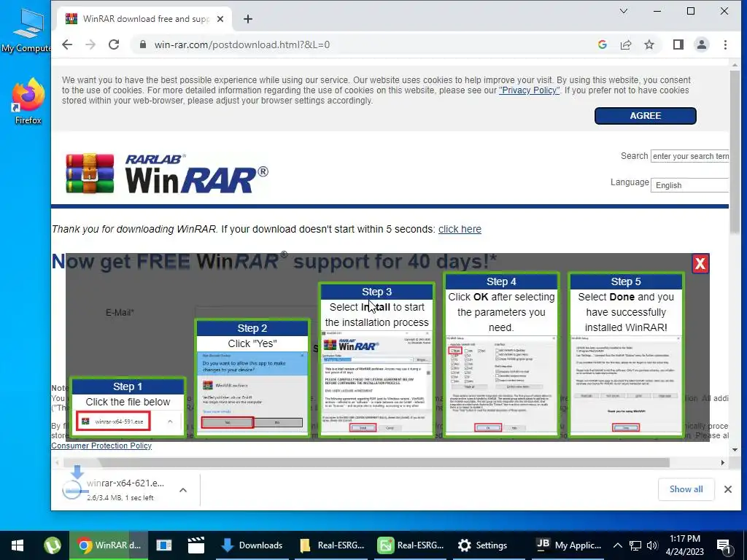Open Consumer Protection Policy link

(101, 446)
